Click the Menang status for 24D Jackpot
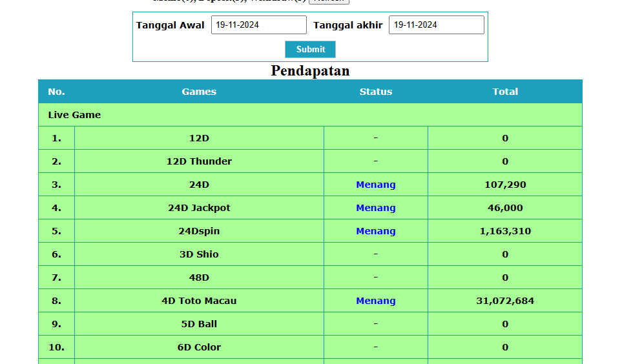Screen dimensions: 622x364 pyautogui.click(x=376, y=208)
